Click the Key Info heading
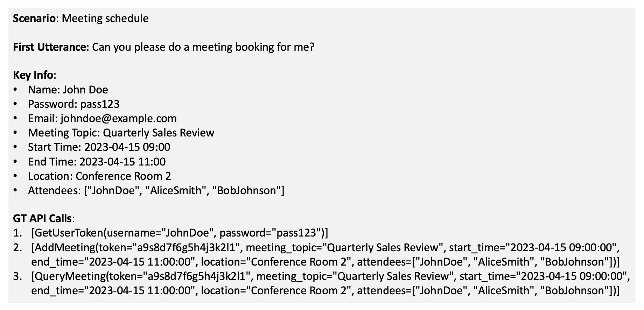The image size is (644, 310). (33, 75)
